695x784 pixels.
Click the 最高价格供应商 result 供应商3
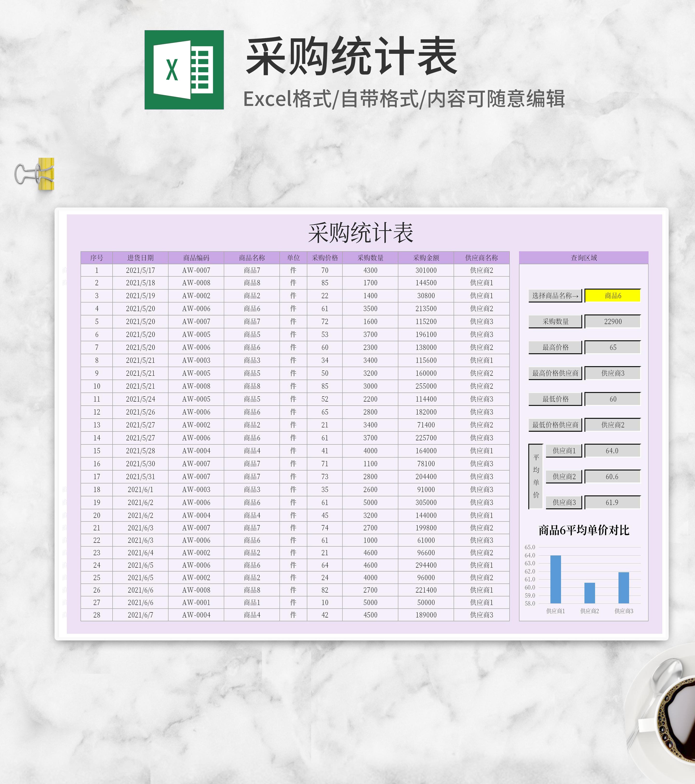click(x=613, y=373)
